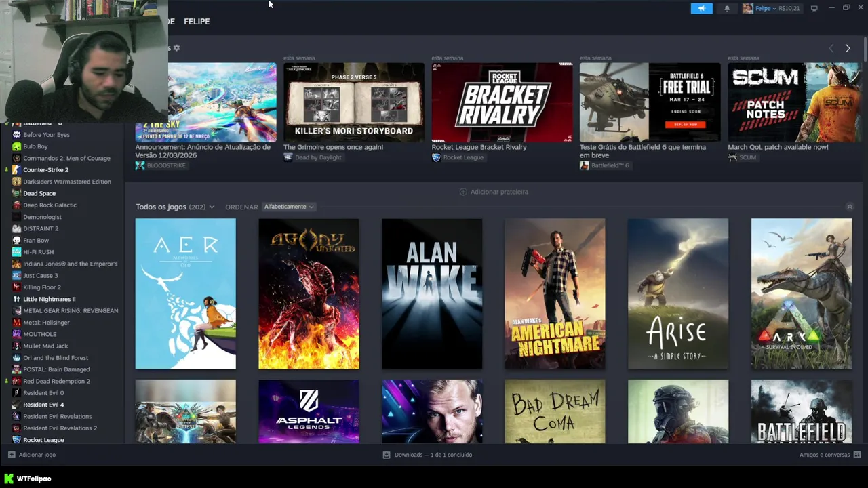Click 'The Grimoire opens once again!' headline

333,147
